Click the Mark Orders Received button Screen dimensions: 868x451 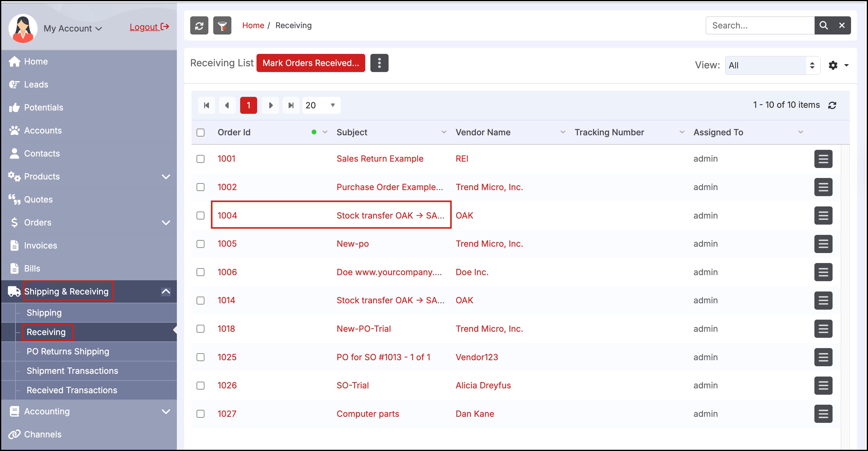pyautogui.click(x=310, y=63)
